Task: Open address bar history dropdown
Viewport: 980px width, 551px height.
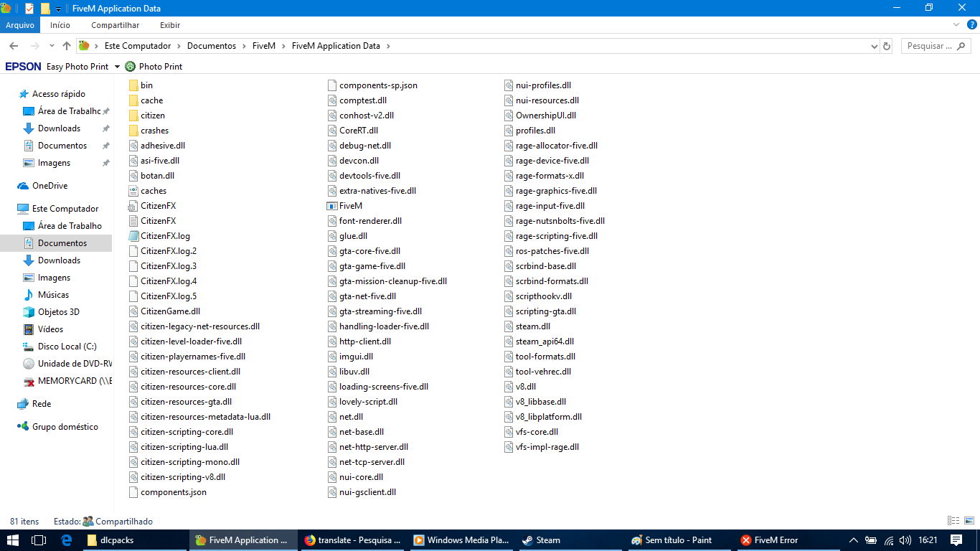Action: (873, 46)
